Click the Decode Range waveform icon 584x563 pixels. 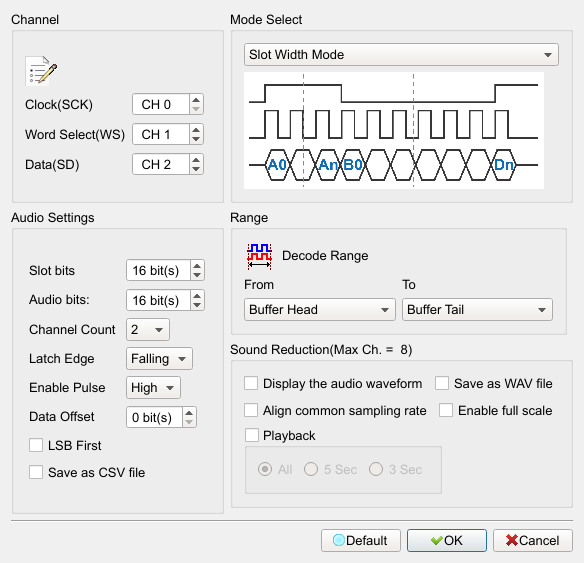point(259,256)
